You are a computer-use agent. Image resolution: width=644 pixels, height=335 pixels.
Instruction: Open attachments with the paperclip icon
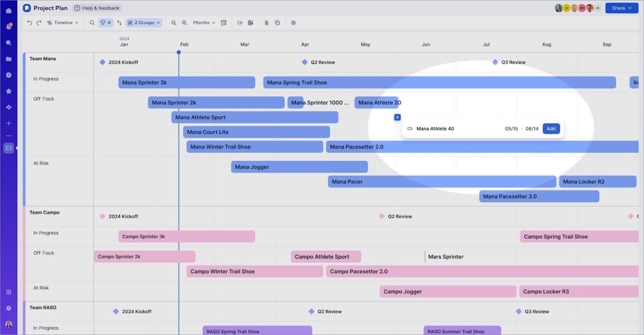click(267, 22)
